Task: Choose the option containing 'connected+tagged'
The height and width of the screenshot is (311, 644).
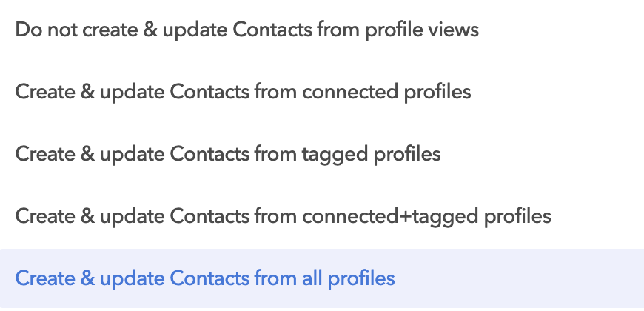Action: [322, 217]
